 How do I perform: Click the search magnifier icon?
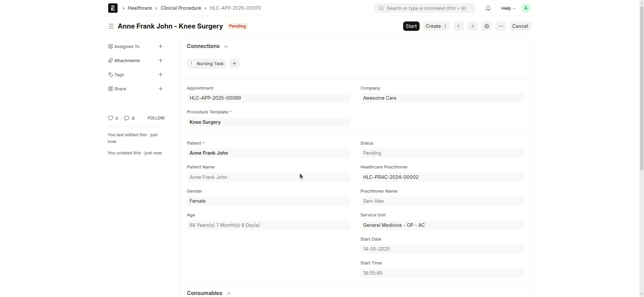click(x=381, y=8)
